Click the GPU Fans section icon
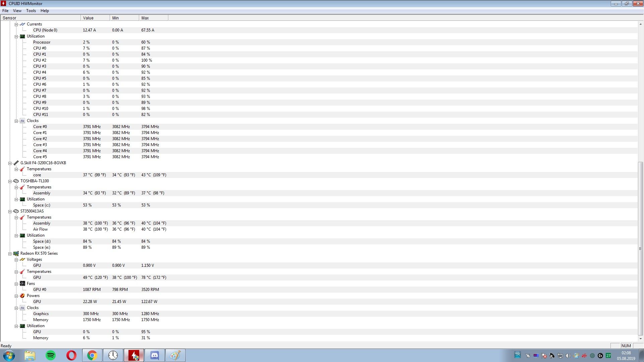644x362 pixels. pyautogui.click(x=22, y=284)
